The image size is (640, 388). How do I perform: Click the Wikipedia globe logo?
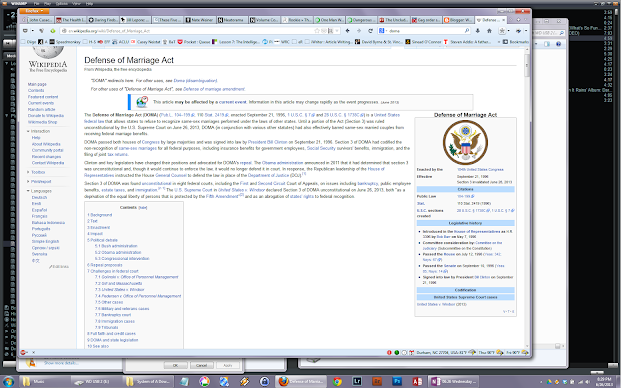pos(48,52)
